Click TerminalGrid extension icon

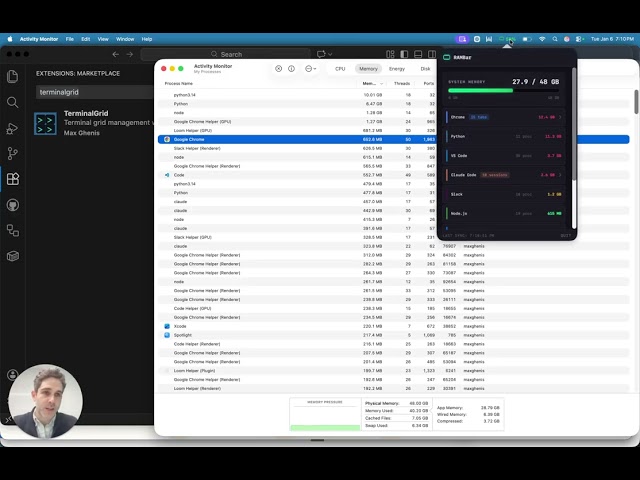(45, 124)
